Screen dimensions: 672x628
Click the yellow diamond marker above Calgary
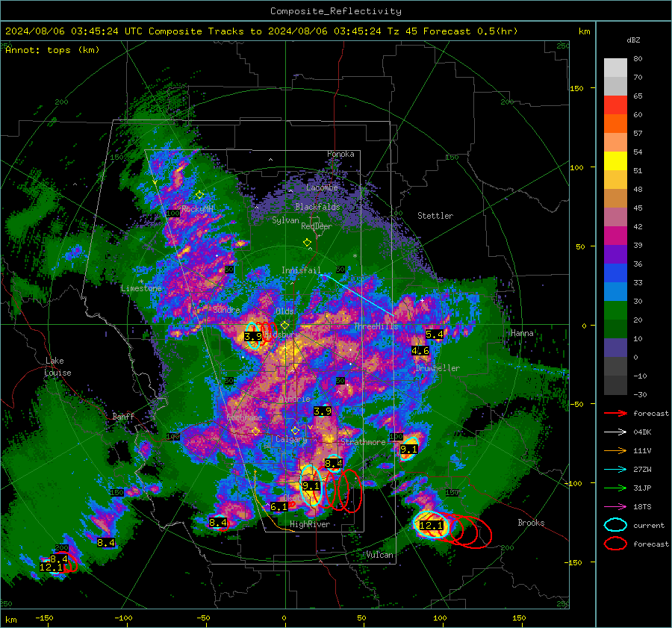pyautogui.click(x=295, y=430)
